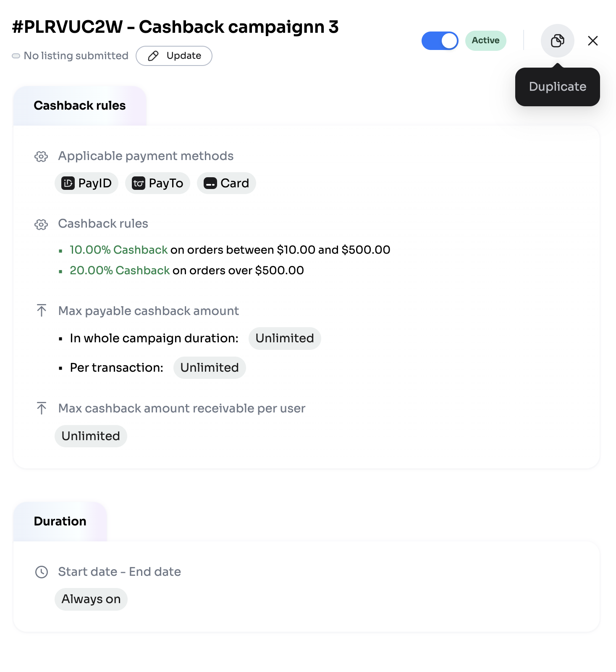Click the clock icon beside Start date
This screenshot has width=616, height=672.
(x=42, y=572)
